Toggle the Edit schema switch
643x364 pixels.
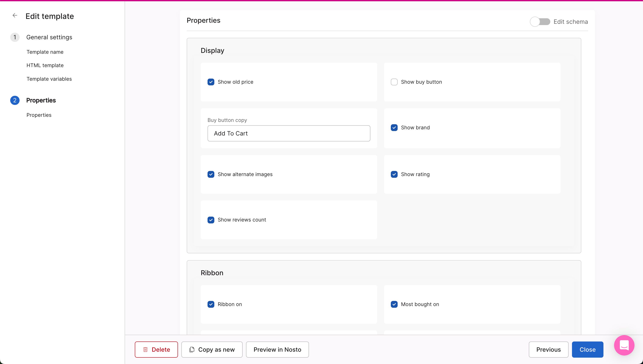coord(540,22)
